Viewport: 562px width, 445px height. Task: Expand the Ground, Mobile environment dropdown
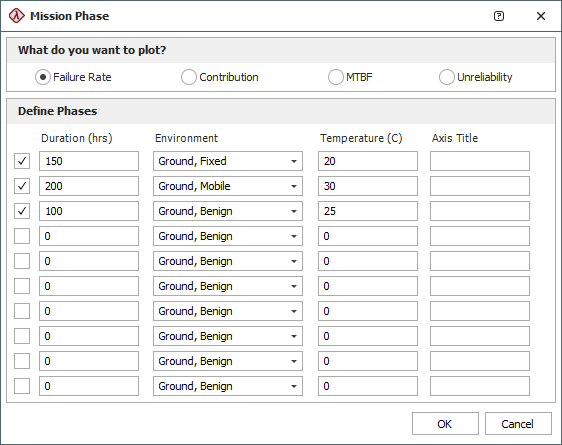[228, 186]
